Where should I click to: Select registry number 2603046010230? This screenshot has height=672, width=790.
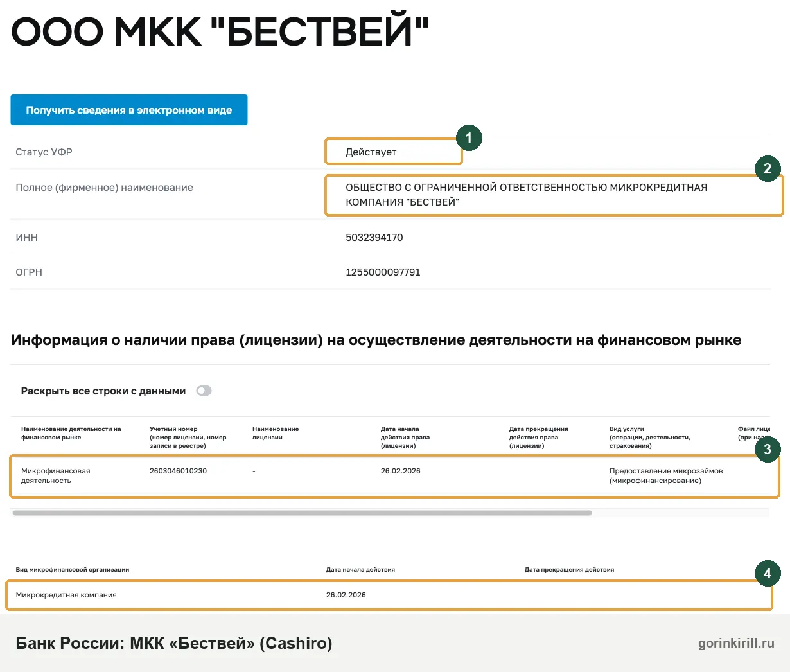click(178, 471)
